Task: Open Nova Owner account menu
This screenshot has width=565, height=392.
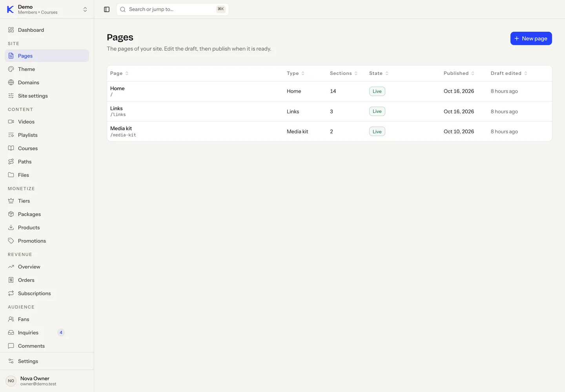Action: click(x=47, y=381)
